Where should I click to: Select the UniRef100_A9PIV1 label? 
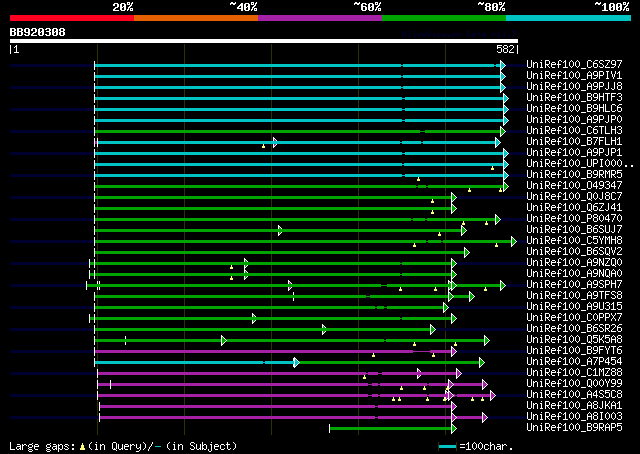tap(574, 76)
